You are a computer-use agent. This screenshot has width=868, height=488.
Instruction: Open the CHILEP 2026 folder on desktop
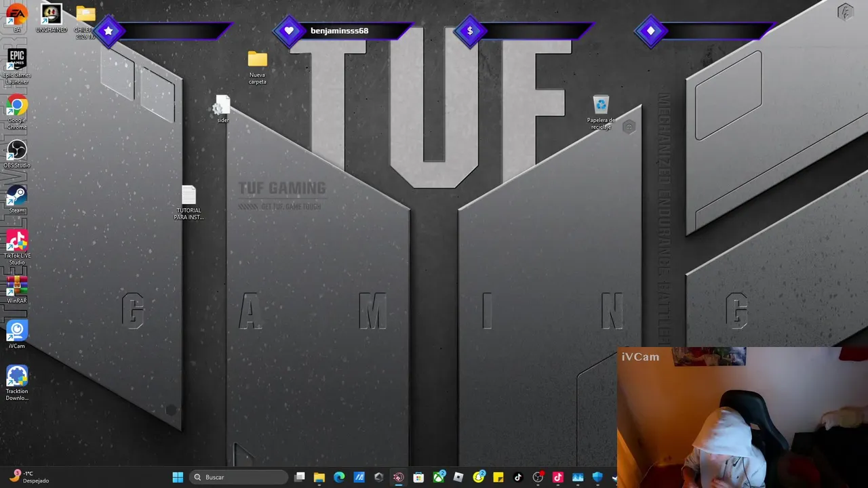click(x=85, y=21)
